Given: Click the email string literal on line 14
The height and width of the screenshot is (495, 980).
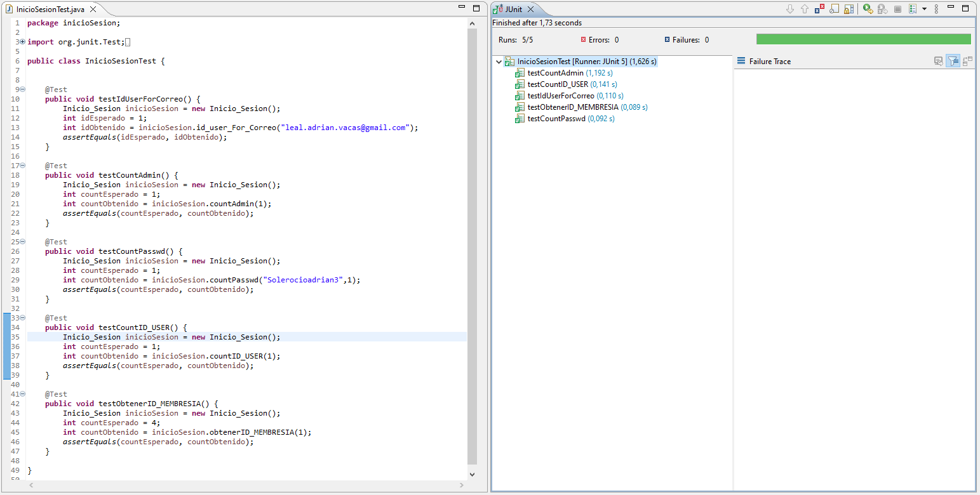Looking at the screenshot, I should pos(346,128).
